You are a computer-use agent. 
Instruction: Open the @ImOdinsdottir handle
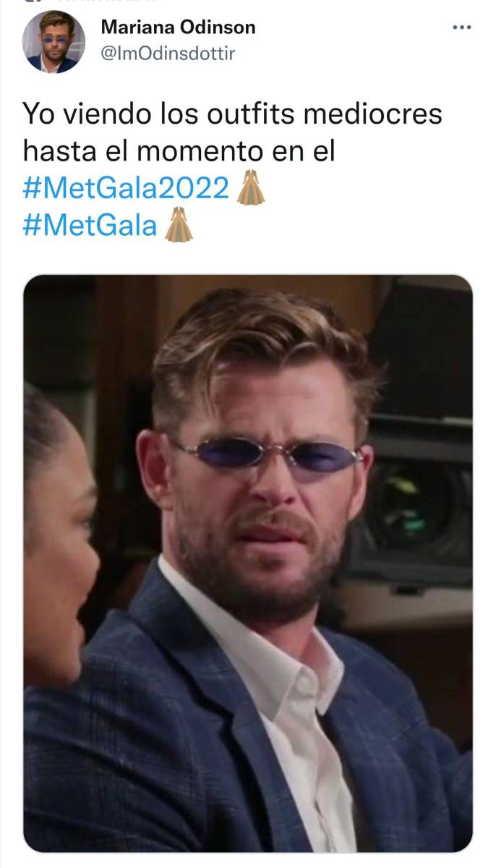(168, 54)
